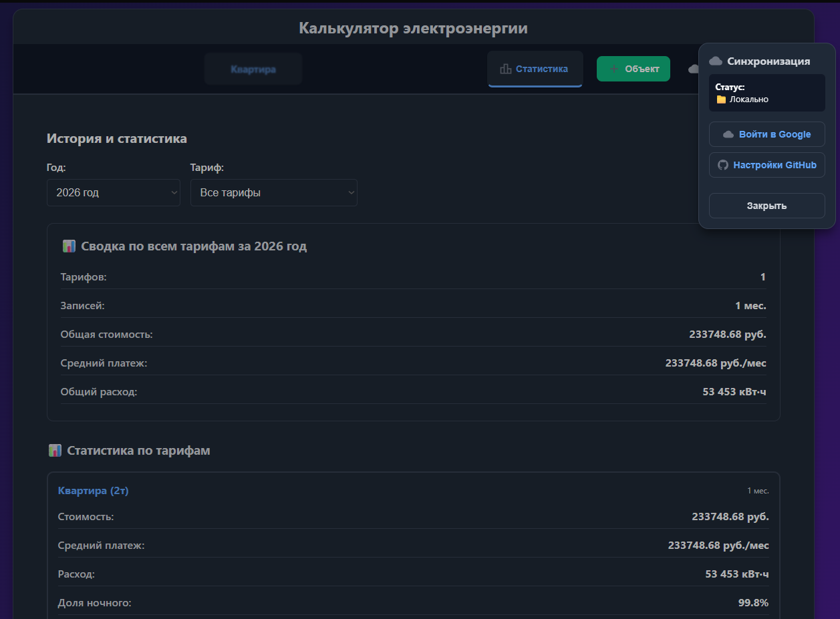
Task: Click the cloud icon beside the Синхронизация heading
Action: pos(715,61)
